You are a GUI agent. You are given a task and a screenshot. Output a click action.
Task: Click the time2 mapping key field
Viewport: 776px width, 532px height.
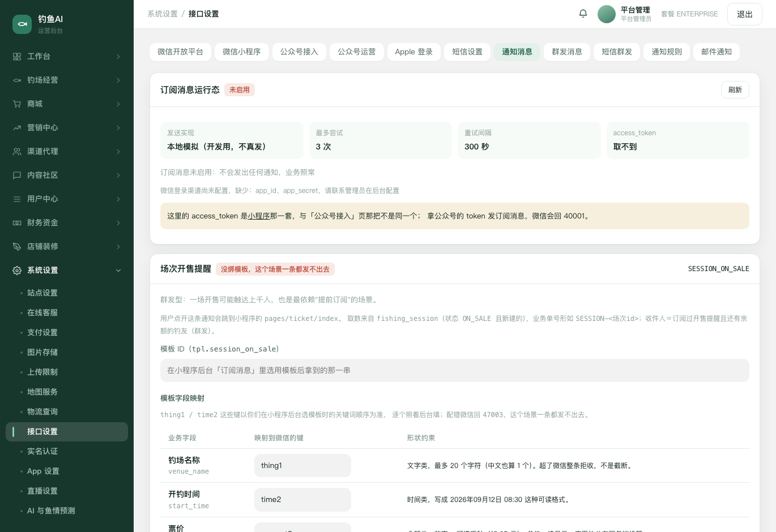coord(302,500)
